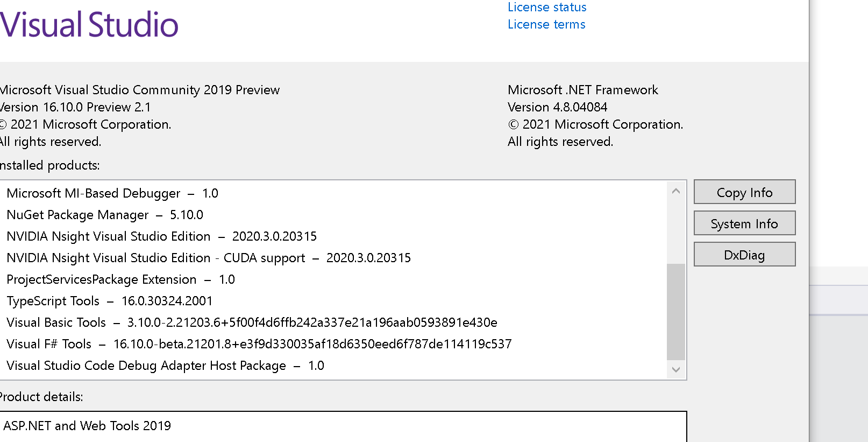Select ProjectServicesPackage Extension item
This screenshot has height=442, width=868.
click(x=101, y=279)
